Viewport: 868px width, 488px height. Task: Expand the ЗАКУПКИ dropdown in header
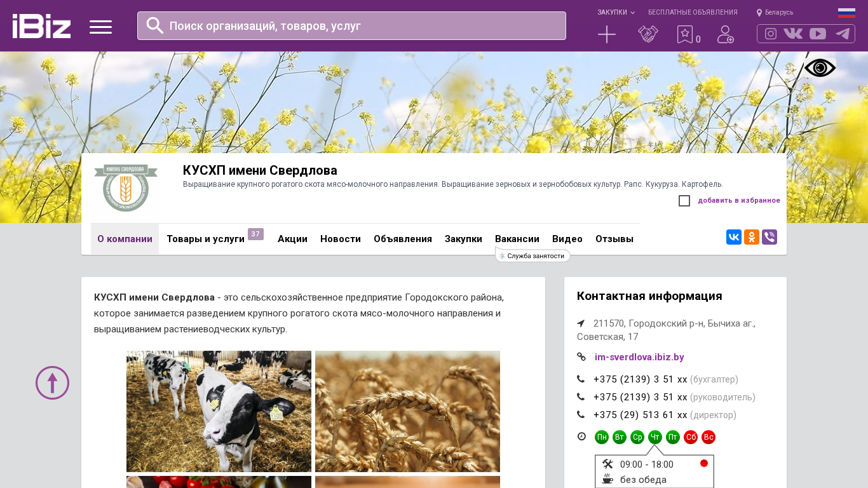click(616, 13)
